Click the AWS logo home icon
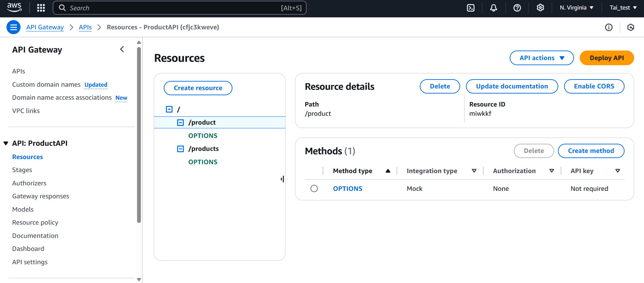The height and width of the screenshot is (283, 644). click(14, 8)
